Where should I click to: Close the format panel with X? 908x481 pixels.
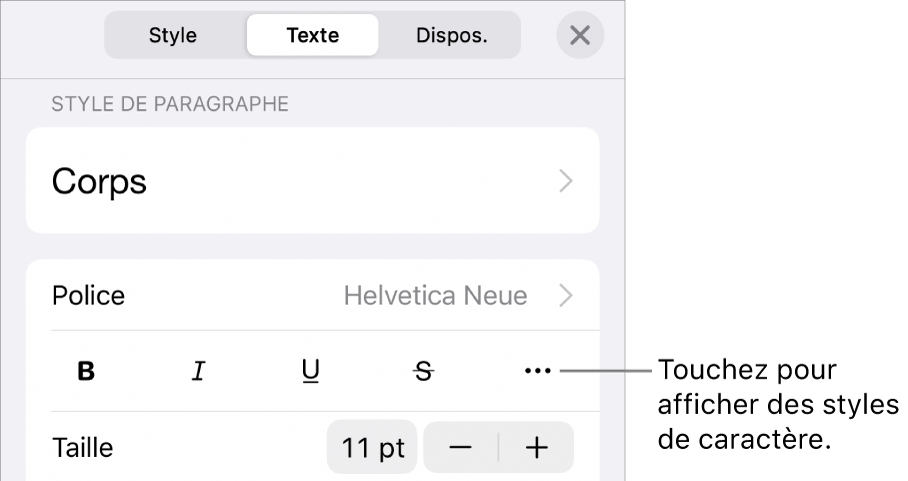[x=579, y=36]
